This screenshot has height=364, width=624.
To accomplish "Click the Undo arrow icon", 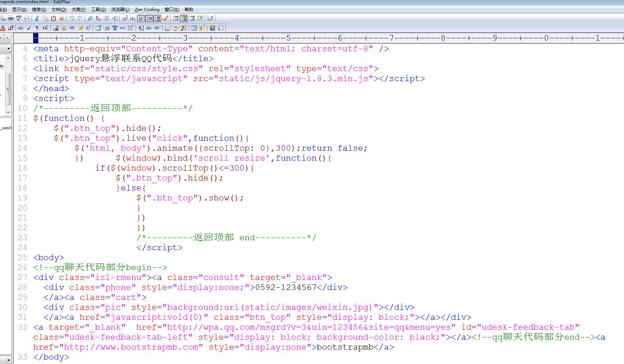I will pos(71,18).
